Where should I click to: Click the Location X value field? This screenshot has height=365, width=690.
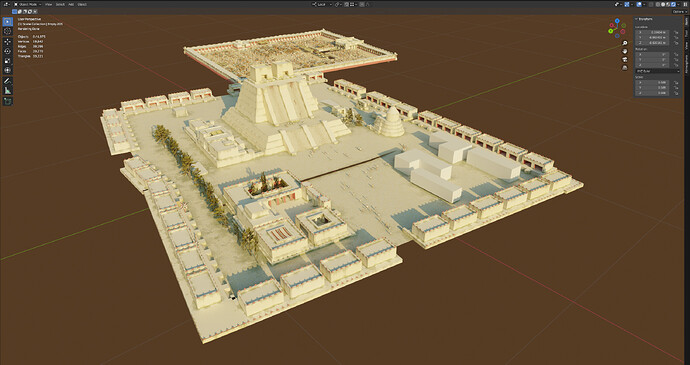[x=652, y=33]
